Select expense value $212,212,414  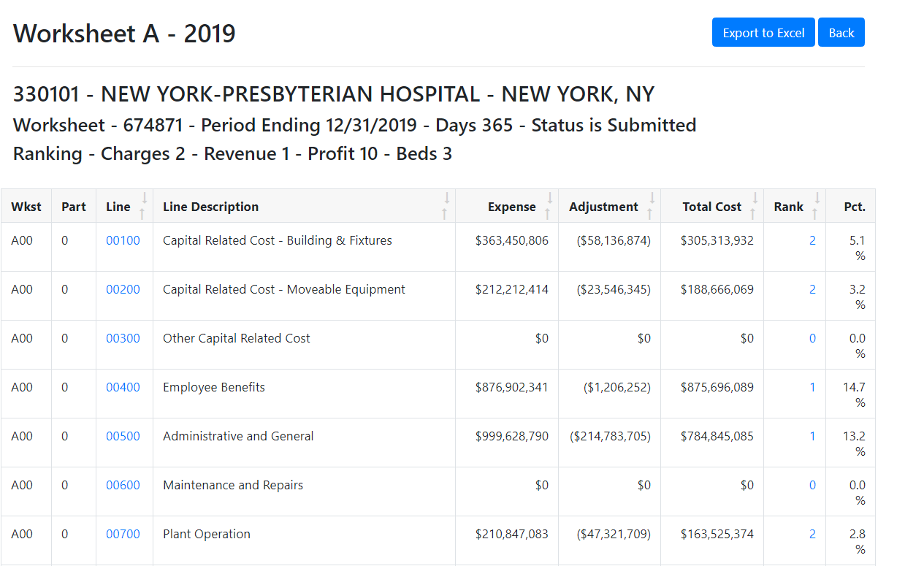click(512, 289)
